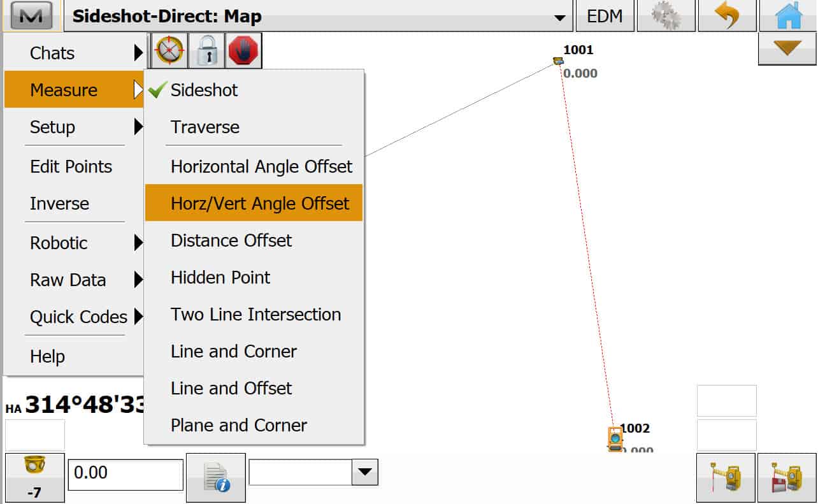Select the checked Sideshot mode

(x=254, y=90)
